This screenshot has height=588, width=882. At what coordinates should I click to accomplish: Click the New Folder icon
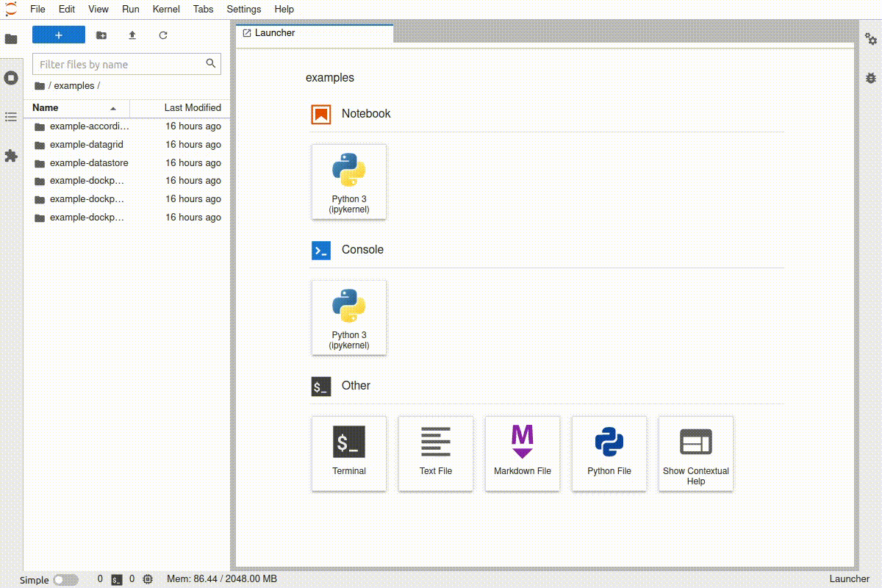click(x=101, y=35)
